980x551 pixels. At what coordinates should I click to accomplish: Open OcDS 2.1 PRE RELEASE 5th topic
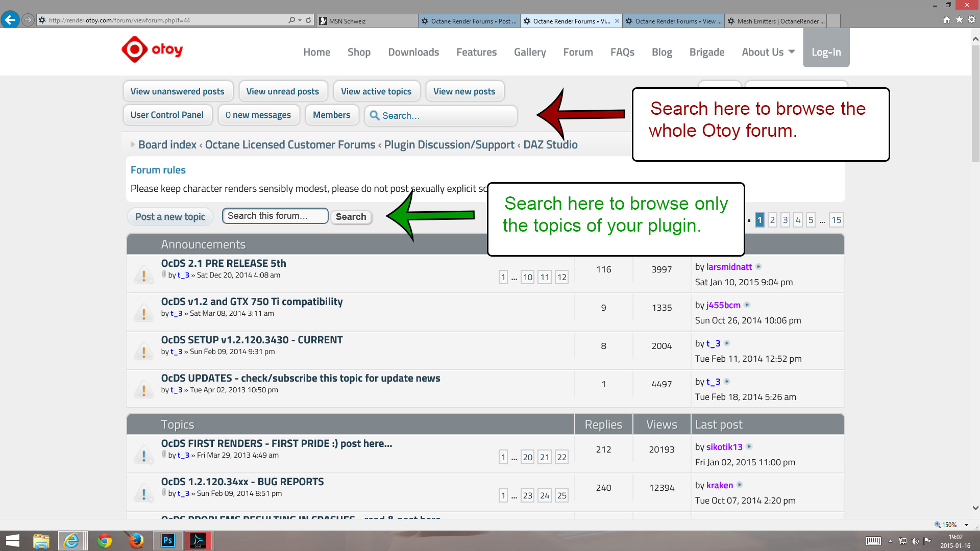(224, 263)
